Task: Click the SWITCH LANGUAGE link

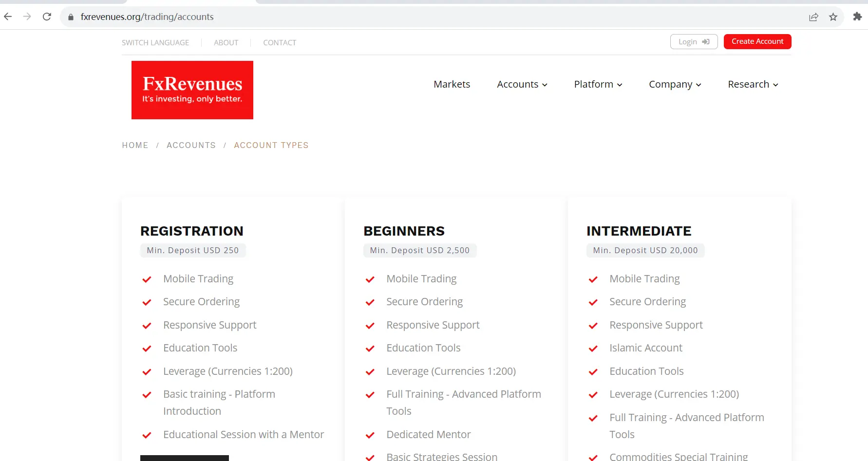Action: [x=155, y=42]
